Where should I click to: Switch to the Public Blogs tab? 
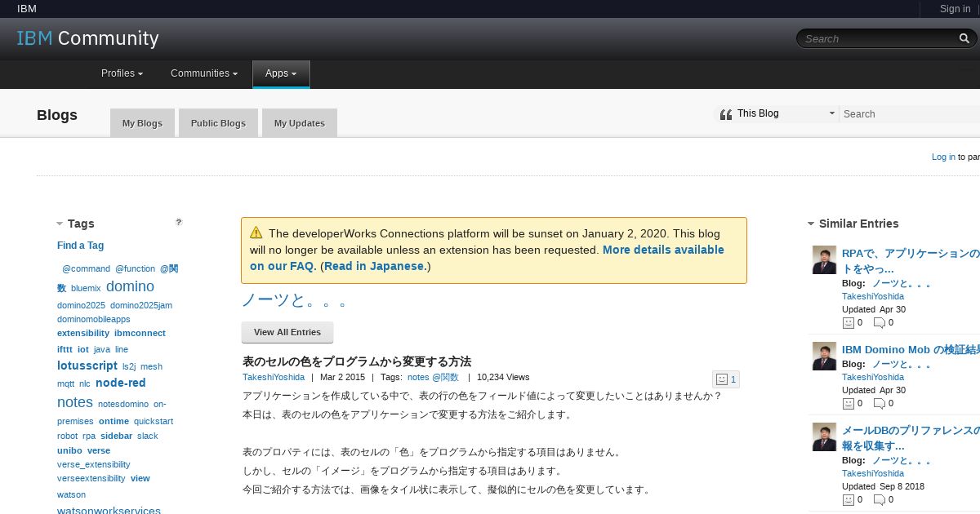point(218,123)
